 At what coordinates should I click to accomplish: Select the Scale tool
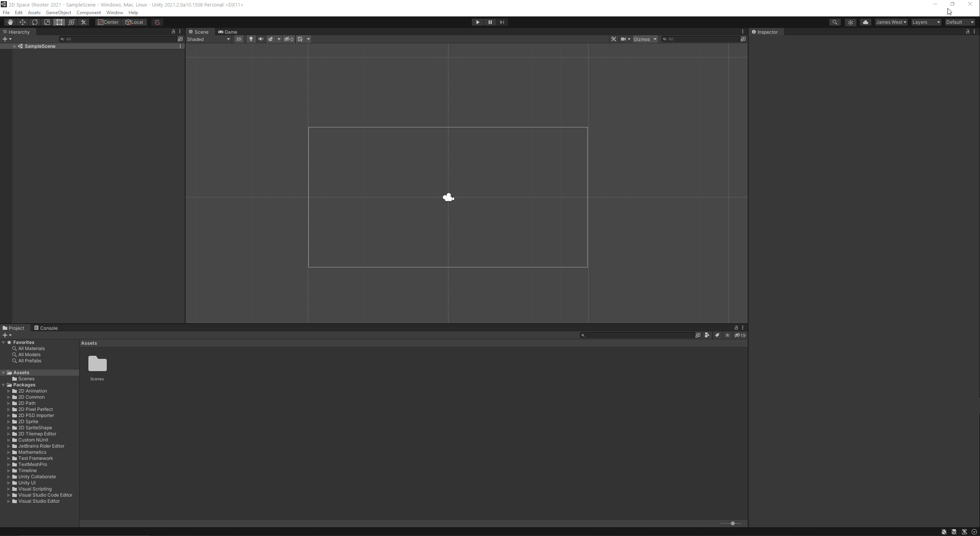[x=47, y=22]
